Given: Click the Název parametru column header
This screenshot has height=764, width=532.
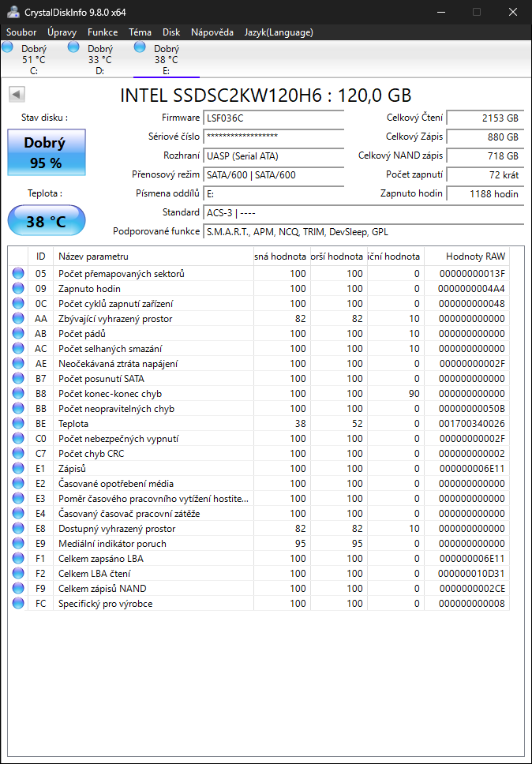Looking at the screenshot, I should [153, 257].
